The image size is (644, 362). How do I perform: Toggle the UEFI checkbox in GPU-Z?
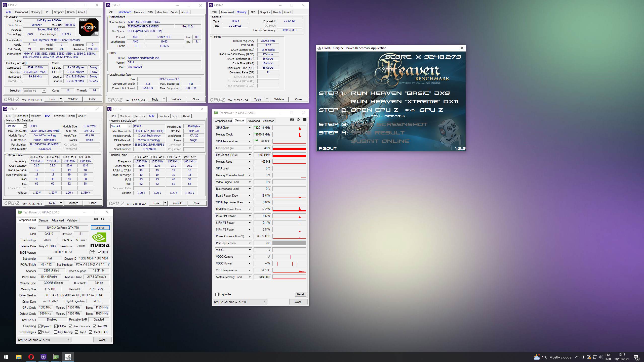pos(99,252)
